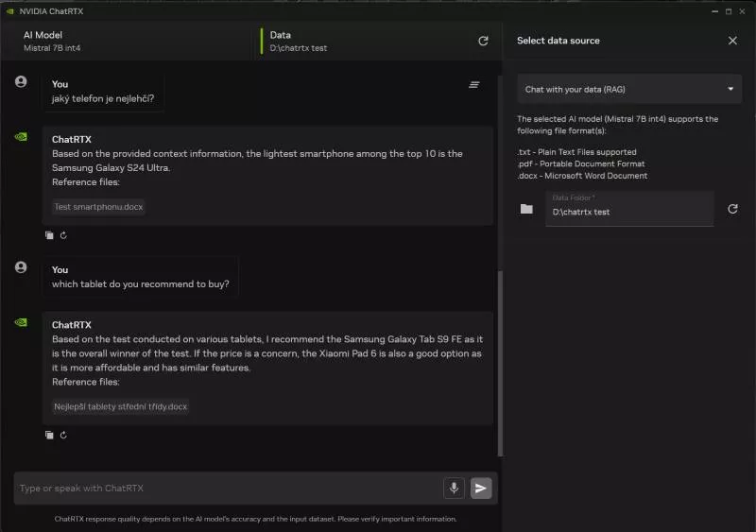Regenerate the tablet recommendation response
The height and width of the screenshot is (532, 756).
63,435
